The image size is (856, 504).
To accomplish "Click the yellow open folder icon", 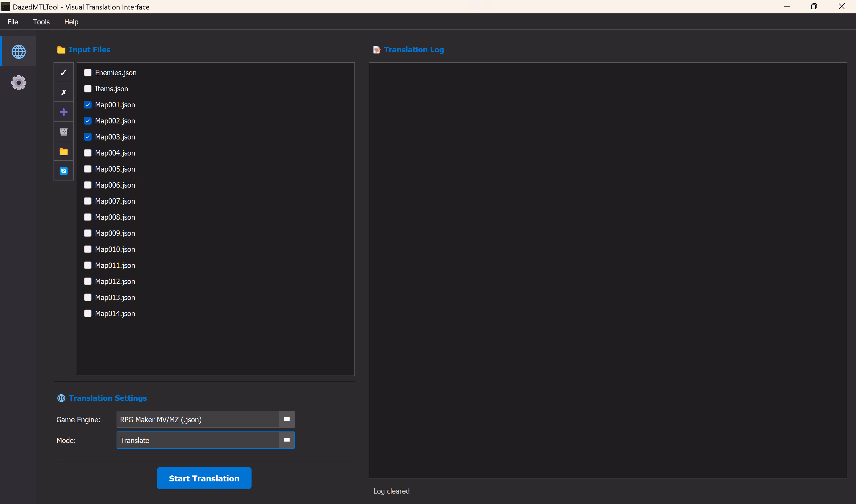I will pyautogui.click(x=64, y=151).
